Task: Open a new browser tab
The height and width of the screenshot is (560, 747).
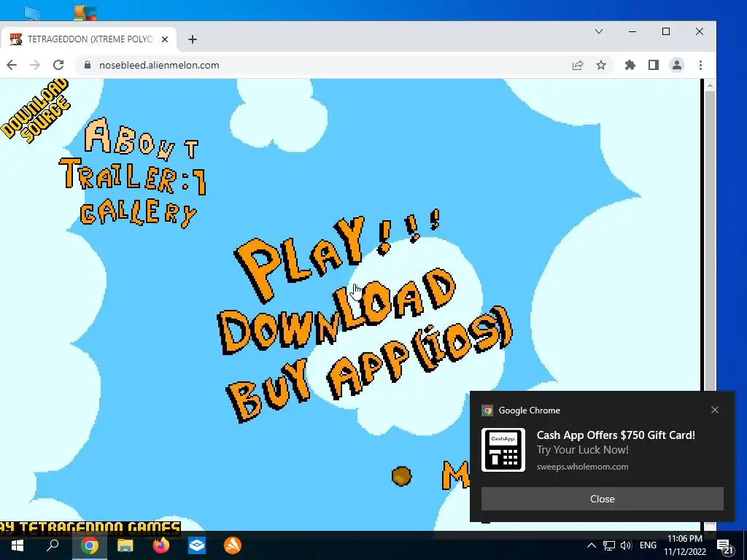Action: (x=193, y=39)
